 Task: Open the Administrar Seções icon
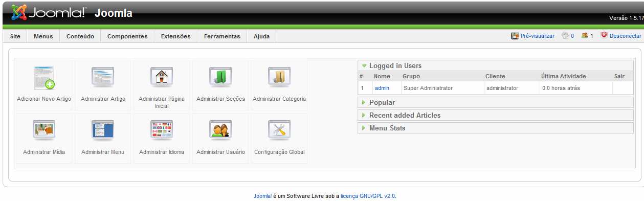tap(220, 77)
